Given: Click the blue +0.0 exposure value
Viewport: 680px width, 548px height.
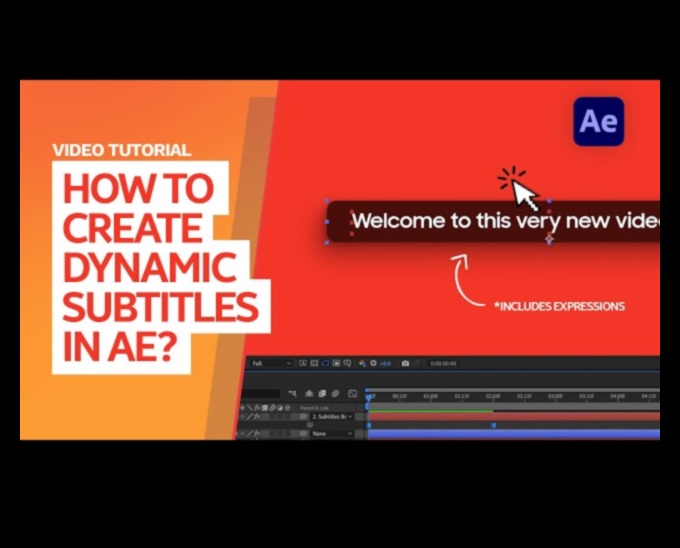Looking at the screenshot, I should coord(386,364).
